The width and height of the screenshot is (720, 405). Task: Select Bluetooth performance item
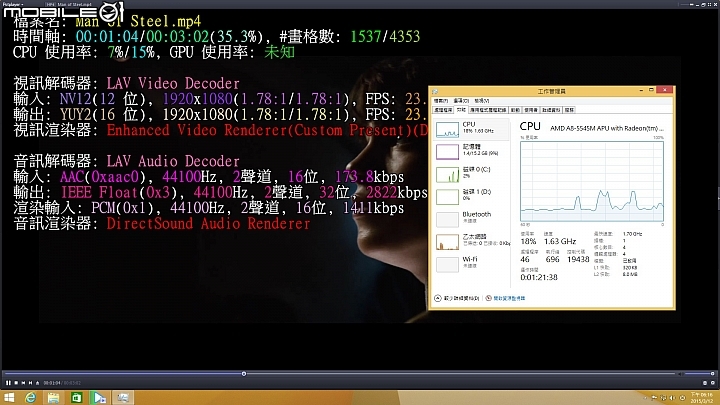tap(472, 219)
